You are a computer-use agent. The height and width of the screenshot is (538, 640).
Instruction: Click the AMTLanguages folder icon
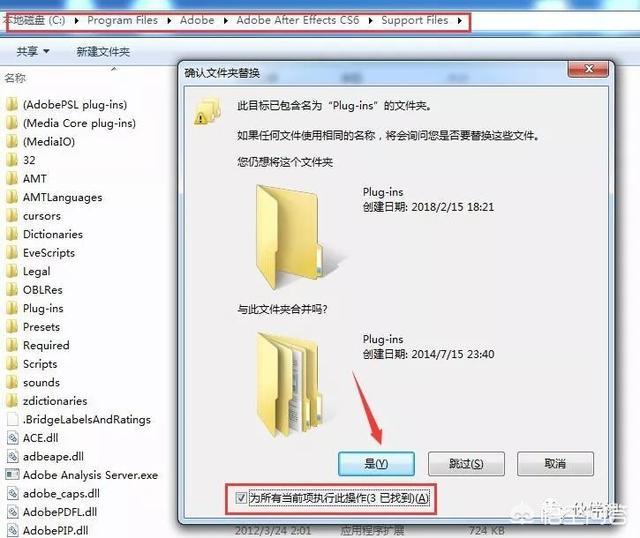click(x=12, y=197)
